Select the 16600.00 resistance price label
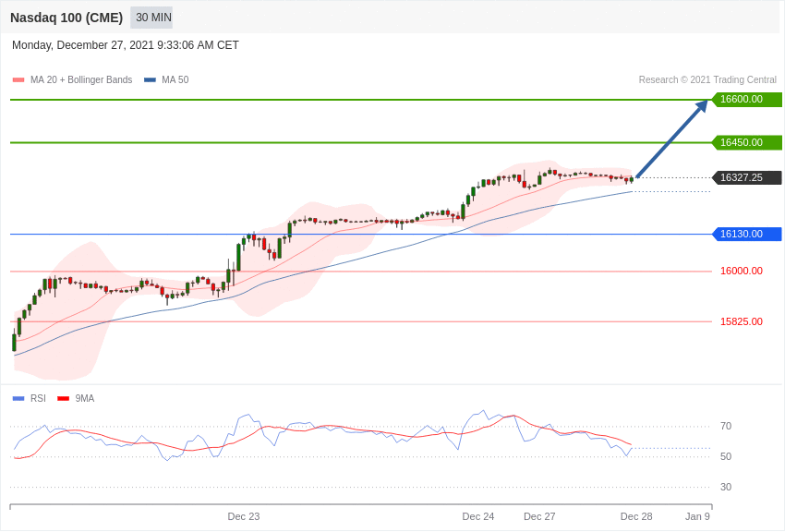The height and width of the screenshot is (532, 785). point(746,100)
